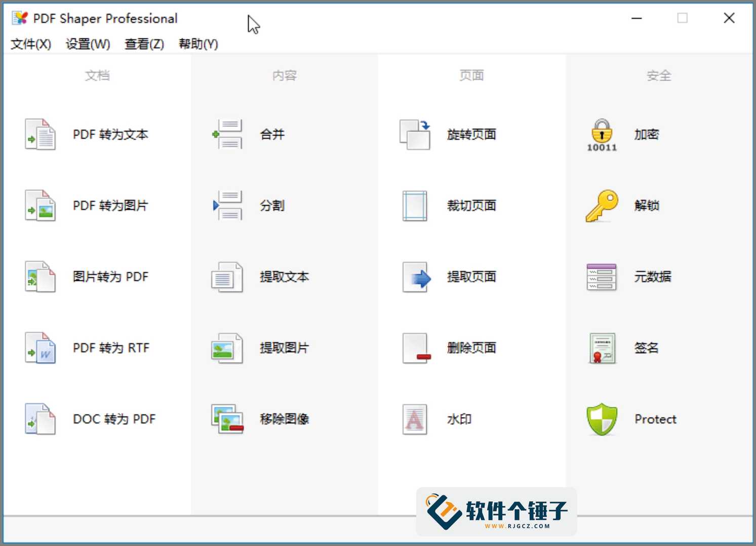Click the 提取页面 arrow icon
The width and height of the screenshot is (756, 546).
tap(416, 277)
